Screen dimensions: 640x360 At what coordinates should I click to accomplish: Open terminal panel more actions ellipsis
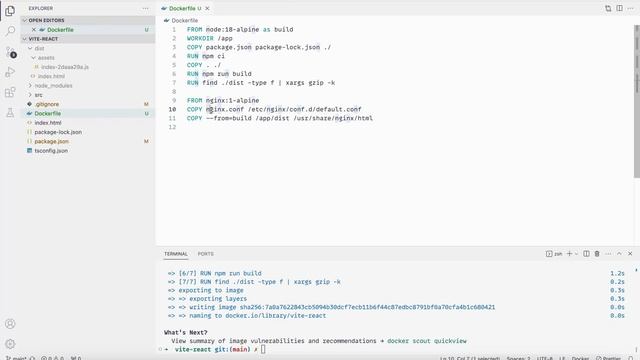tap(608, 253)
